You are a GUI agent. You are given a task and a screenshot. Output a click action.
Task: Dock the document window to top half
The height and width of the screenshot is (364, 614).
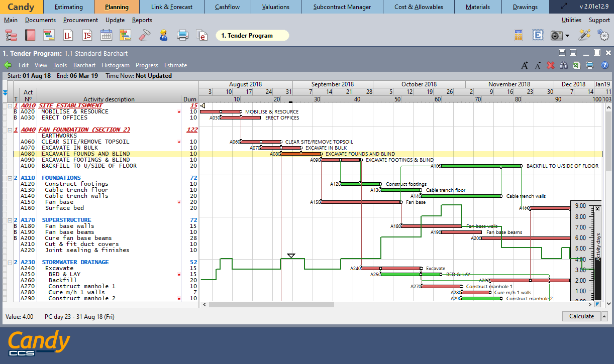point(563,53)
